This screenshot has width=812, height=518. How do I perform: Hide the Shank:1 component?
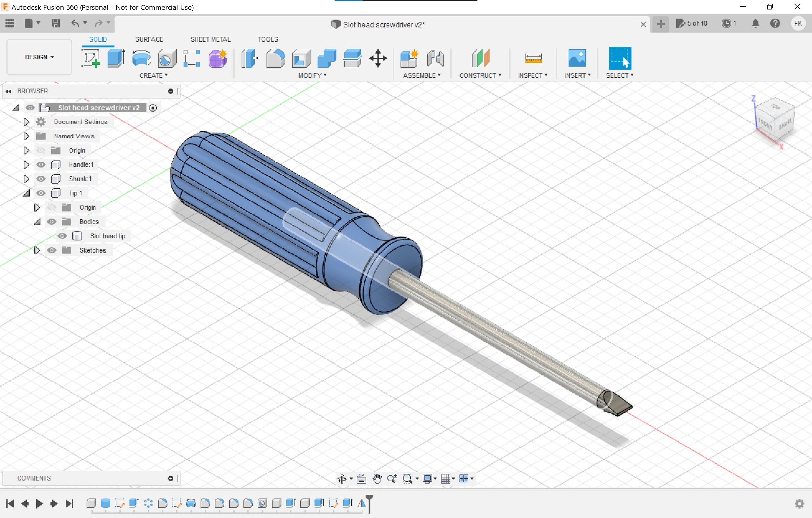pos(41,179)
